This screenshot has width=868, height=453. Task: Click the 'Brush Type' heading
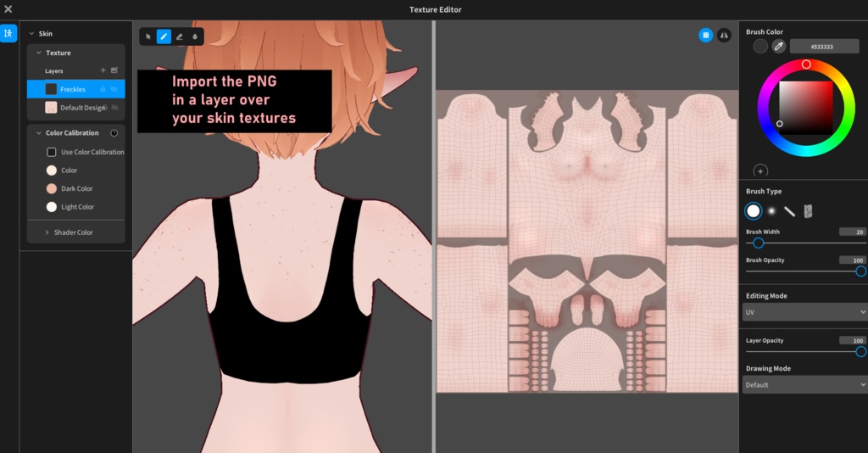pyautogui.click(x=764, y=192)
